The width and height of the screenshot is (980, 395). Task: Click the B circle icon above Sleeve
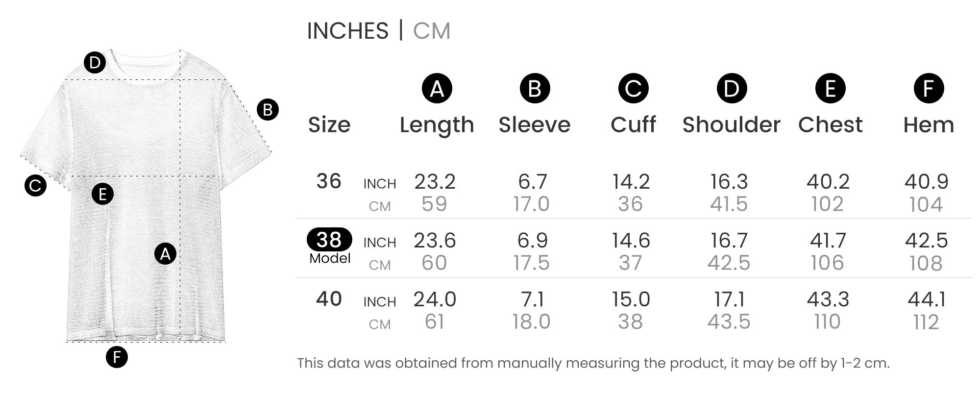coord(535,89)
